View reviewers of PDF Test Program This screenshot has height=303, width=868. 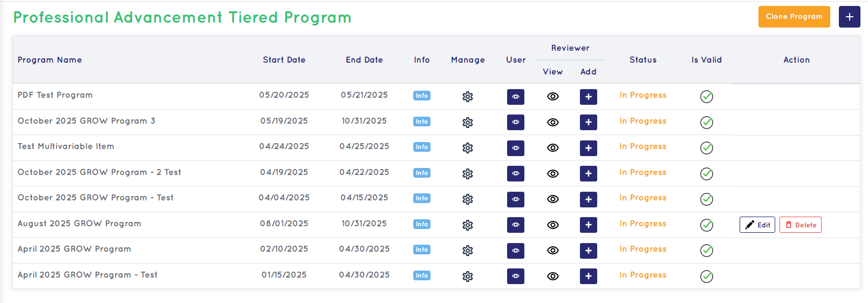click(553, 97)
